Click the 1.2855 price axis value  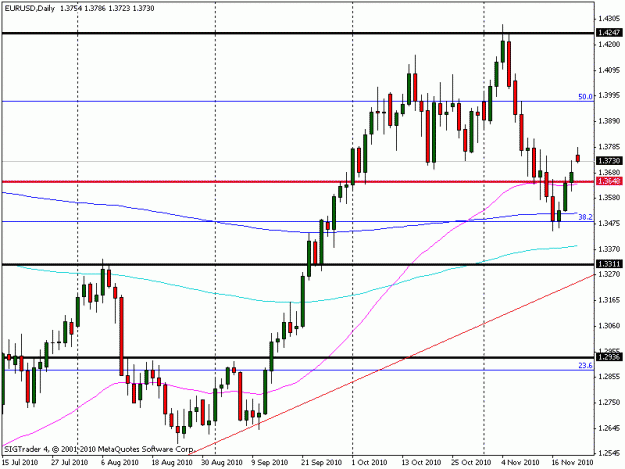[x=609, y=377]
